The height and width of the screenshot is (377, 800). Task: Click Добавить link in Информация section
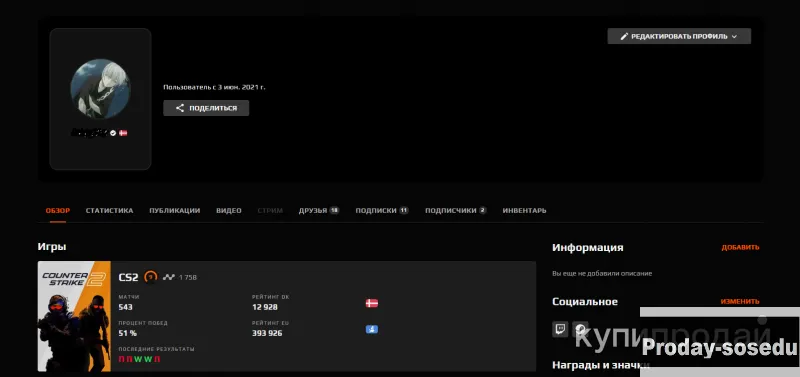(x=740, y=247)
